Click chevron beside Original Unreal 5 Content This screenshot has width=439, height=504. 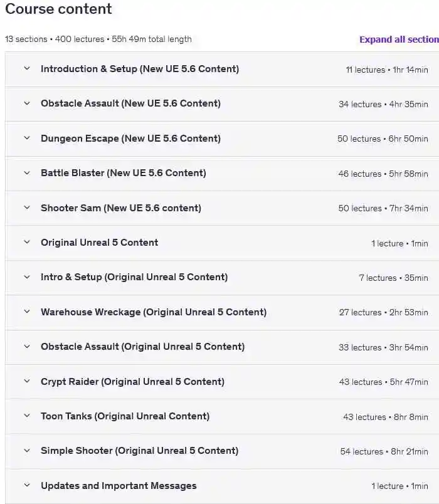[27, 243]
